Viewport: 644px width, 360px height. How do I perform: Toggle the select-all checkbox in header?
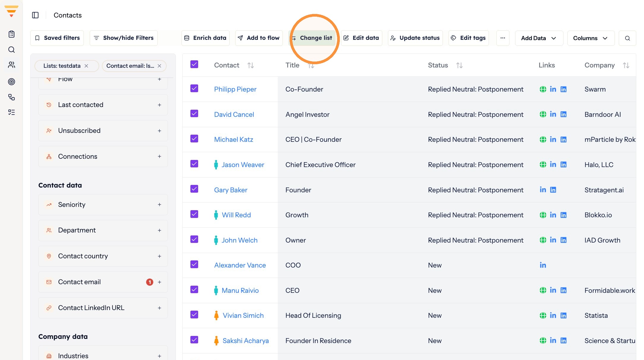[x=194, y=64]
